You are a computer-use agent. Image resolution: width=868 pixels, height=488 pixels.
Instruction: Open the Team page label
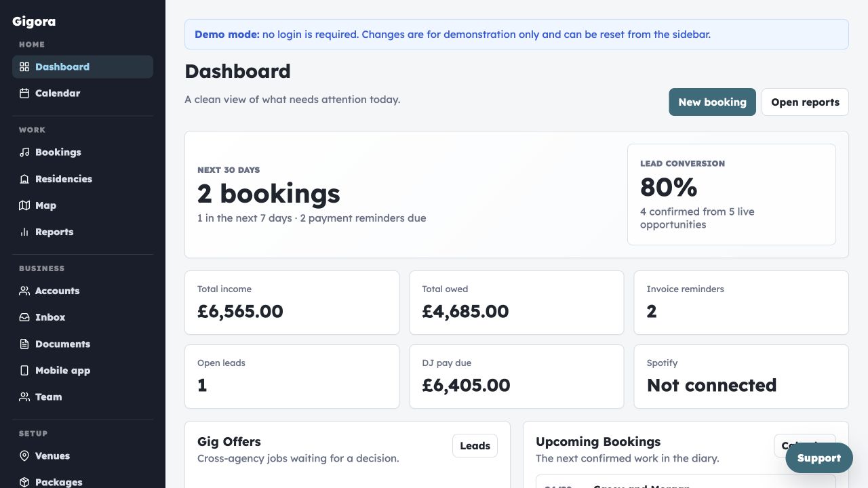pyautogui.click(x=48, y=397)
